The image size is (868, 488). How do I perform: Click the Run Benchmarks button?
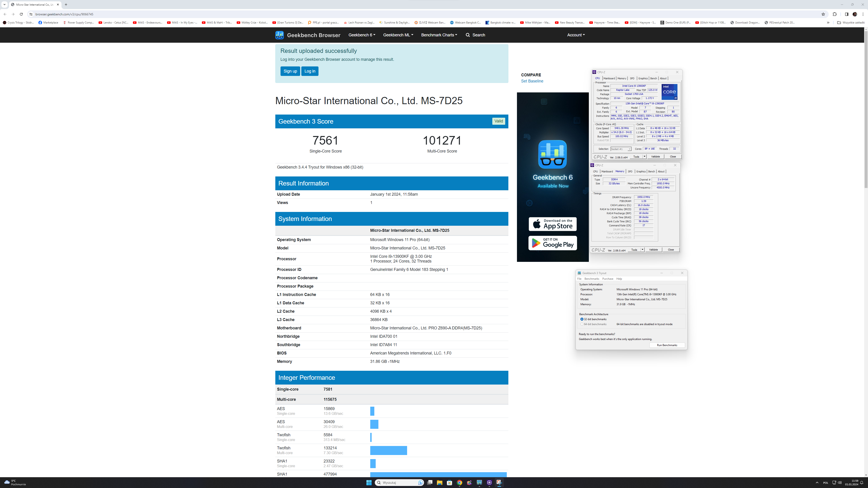click(x=667, y=345)
